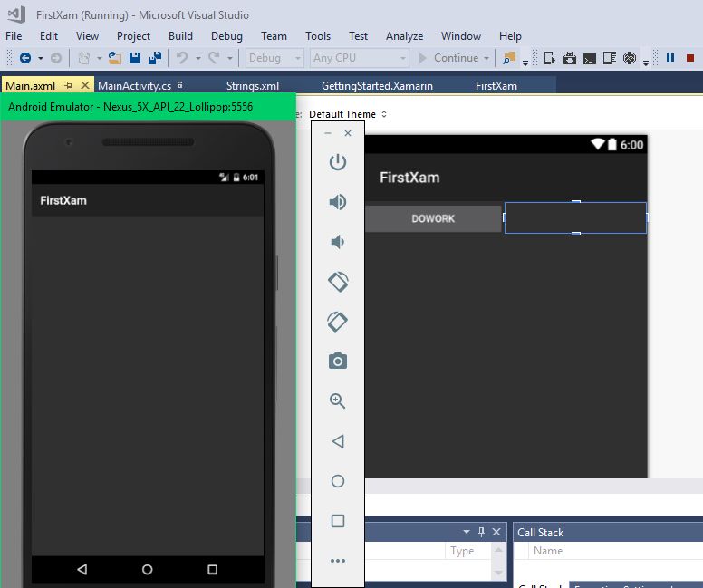Toggle auto-hide pin on bottom-left debug panel
The height and width of the screenshot is (588, 703).
(x=482, y=532)
